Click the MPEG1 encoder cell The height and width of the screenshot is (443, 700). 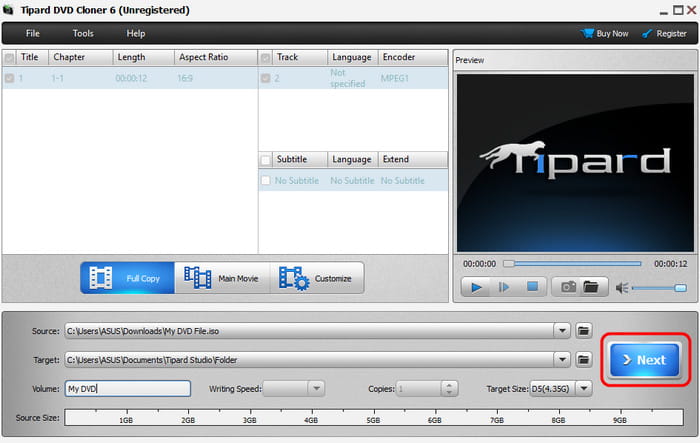395,78
